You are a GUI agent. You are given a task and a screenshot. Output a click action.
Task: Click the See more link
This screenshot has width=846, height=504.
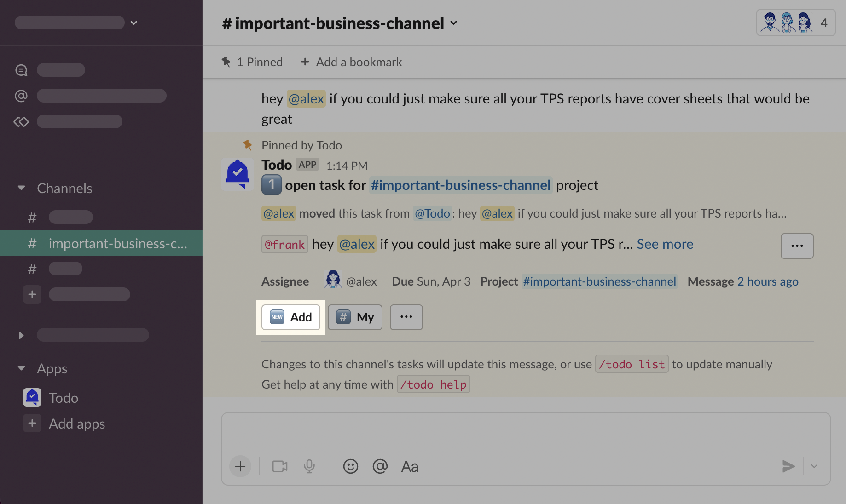point(665,244)
